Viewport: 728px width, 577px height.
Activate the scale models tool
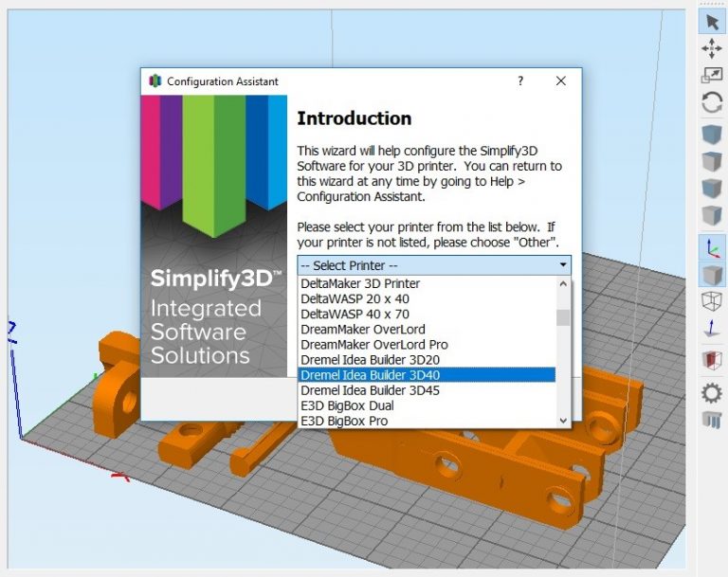[x=712, y=75]
